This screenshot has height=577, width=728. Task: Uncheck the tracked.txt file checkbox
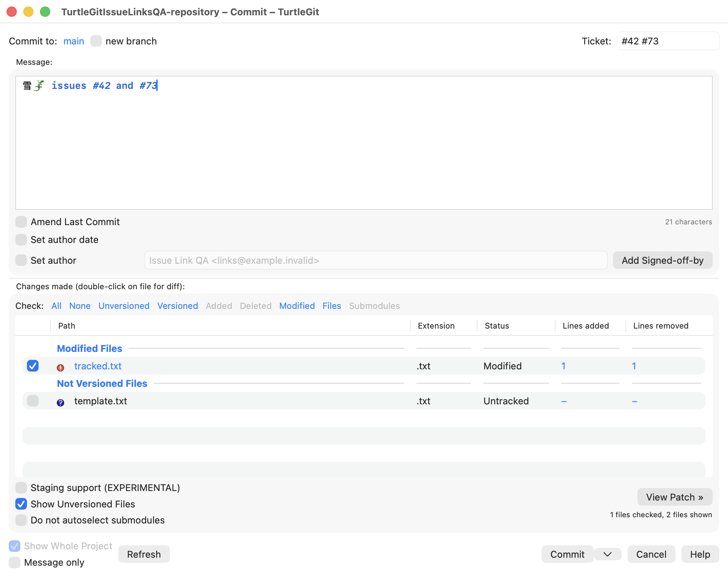coord(33,366)
